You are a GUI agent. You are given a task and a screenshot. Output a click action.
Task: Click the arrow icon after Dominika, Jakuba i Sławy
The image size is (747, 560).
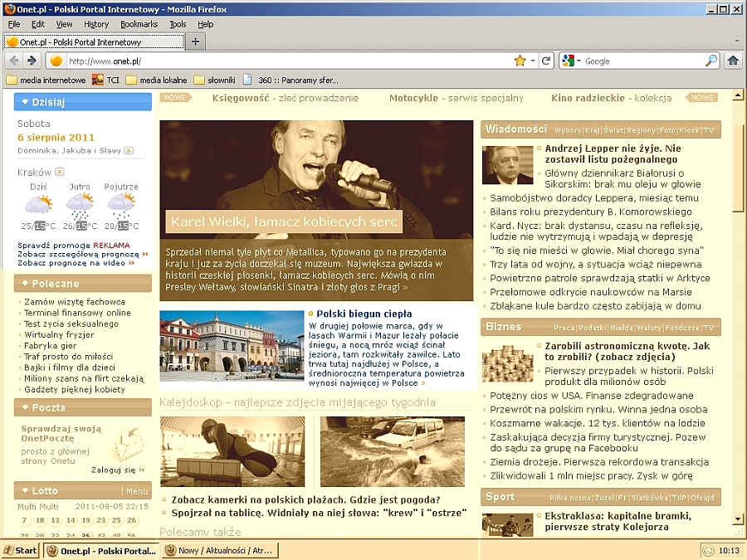[x=129, y=150]
